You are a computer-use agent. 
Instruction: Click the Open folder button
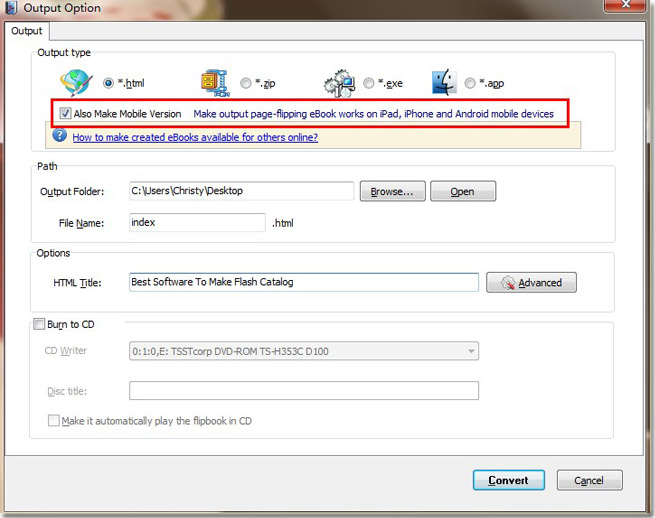click(463, 191)
